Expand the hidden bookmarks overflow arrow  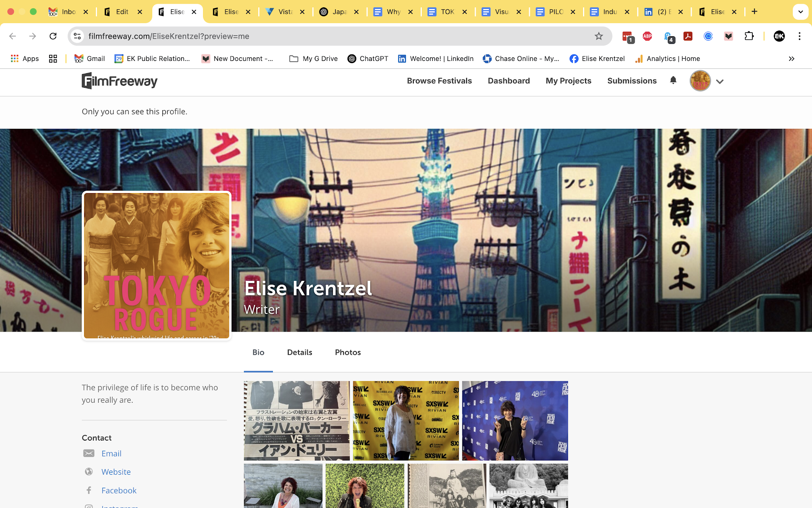click(x=791, y=59)
